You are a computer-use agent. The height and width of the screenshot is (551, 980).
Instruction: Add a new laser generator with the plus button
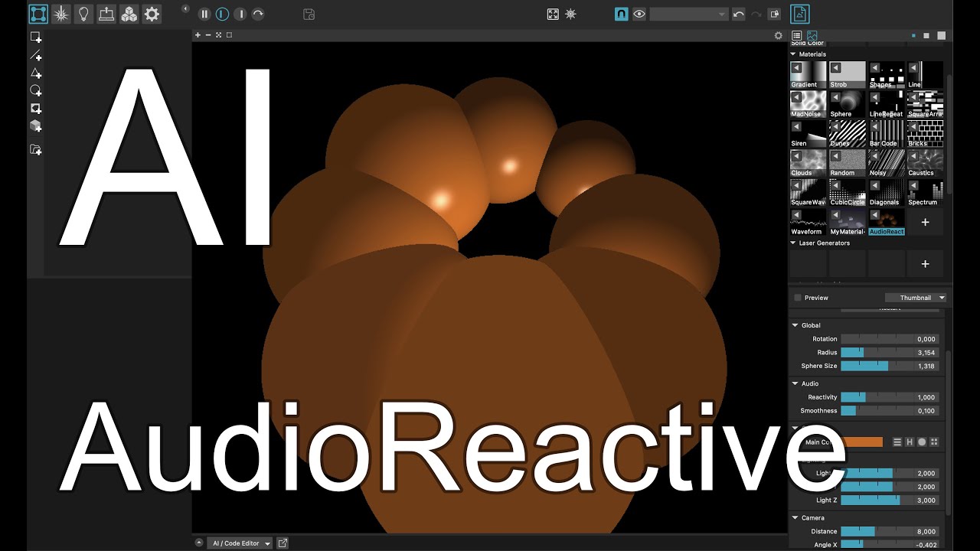pyautogui.click(x=925, y=264)
